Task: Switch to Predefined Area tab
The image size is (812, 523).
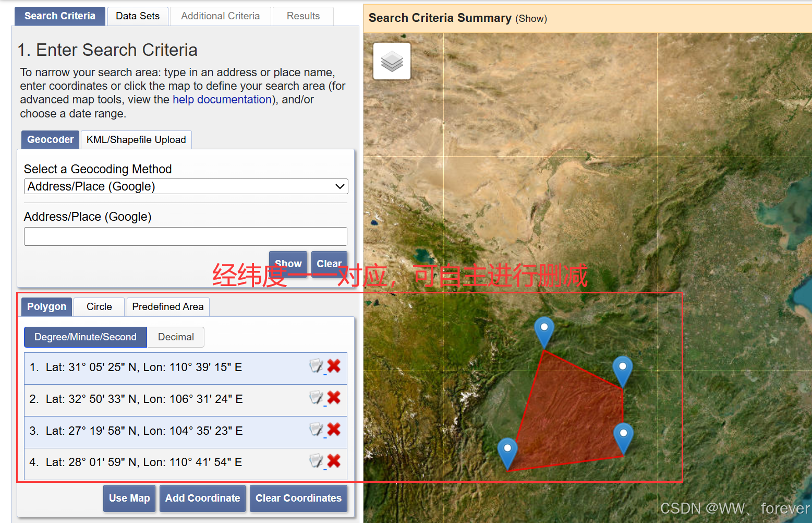Action: 168,306
